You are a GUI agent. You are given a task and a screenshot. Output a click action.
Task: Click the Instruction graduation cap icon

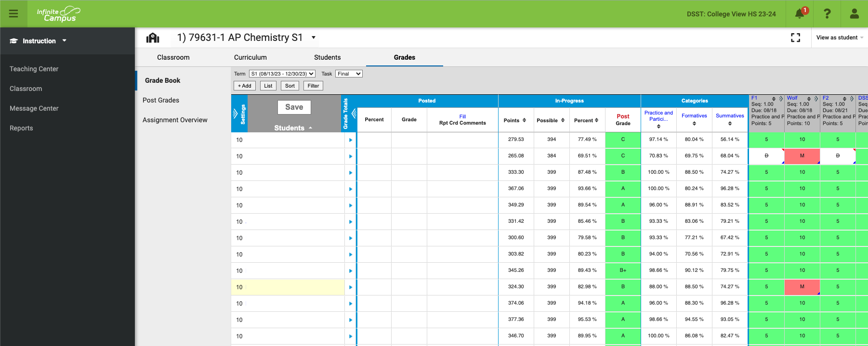(x=13, y=41)
